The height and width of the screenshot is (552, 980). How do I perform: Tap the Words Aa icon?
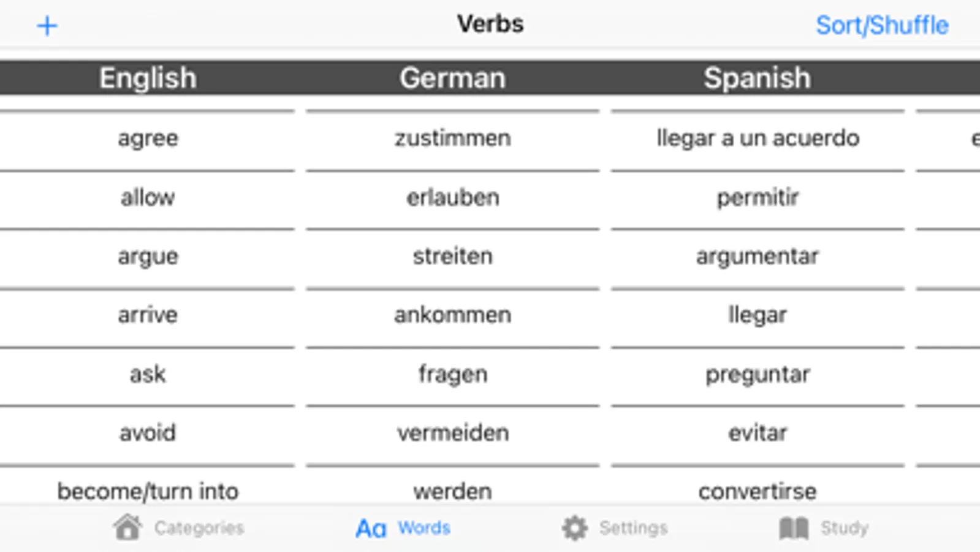[x=371, y=528]
